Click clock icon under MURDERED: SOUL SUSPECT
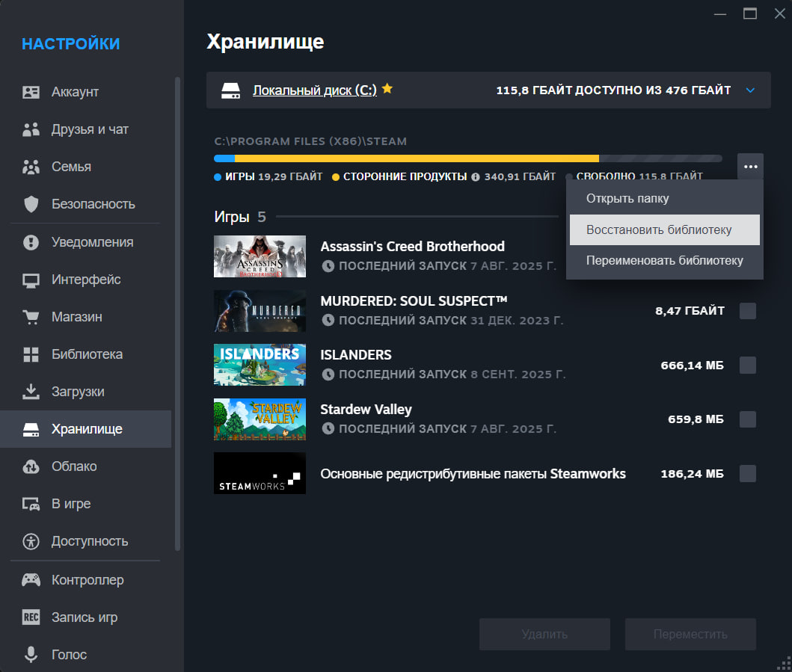Screen dimensions: 792x672 click(x=328, y=320)
